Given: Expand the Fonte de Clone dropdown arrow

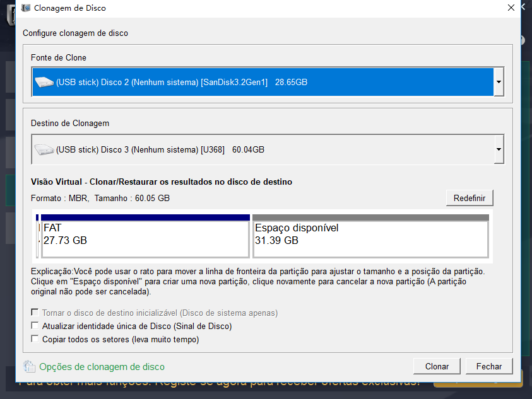Looking at the screenshot, I should click(499, 82).
